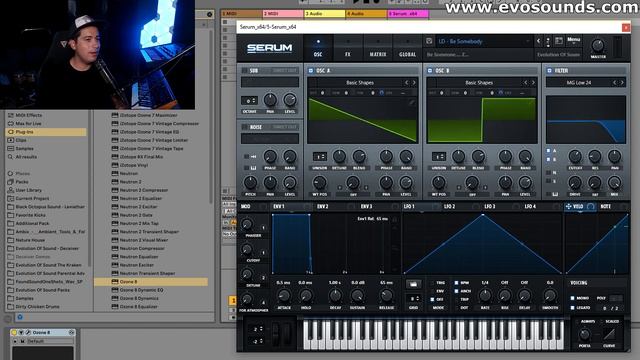The width and height of the screenshot is (640, 360).
Task: Click the Clips category icon
Action: tap(11, 140)
